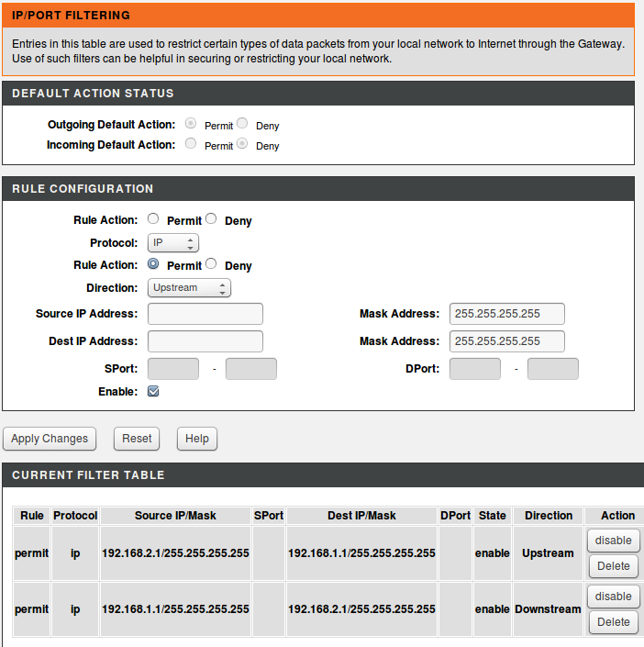644x647 pixels.
Task: Select Deny for Incoming Default Action
Action: [x=242, y=143]
